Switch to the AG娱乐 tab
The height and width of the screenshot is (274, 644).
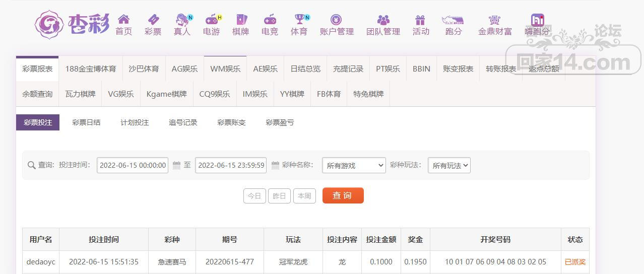(184, 68)
